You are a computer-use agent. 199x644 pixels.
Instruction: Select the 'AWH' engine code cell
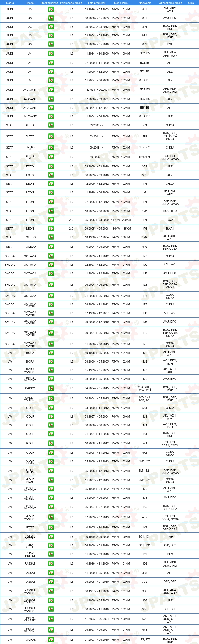170,537
